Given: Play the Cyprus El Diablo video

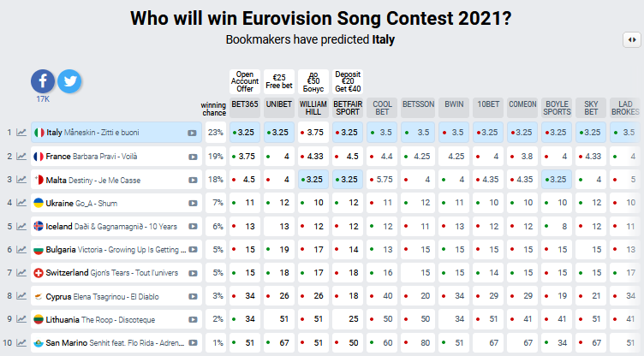Looking at the screenshot, I should click(193, 297).
